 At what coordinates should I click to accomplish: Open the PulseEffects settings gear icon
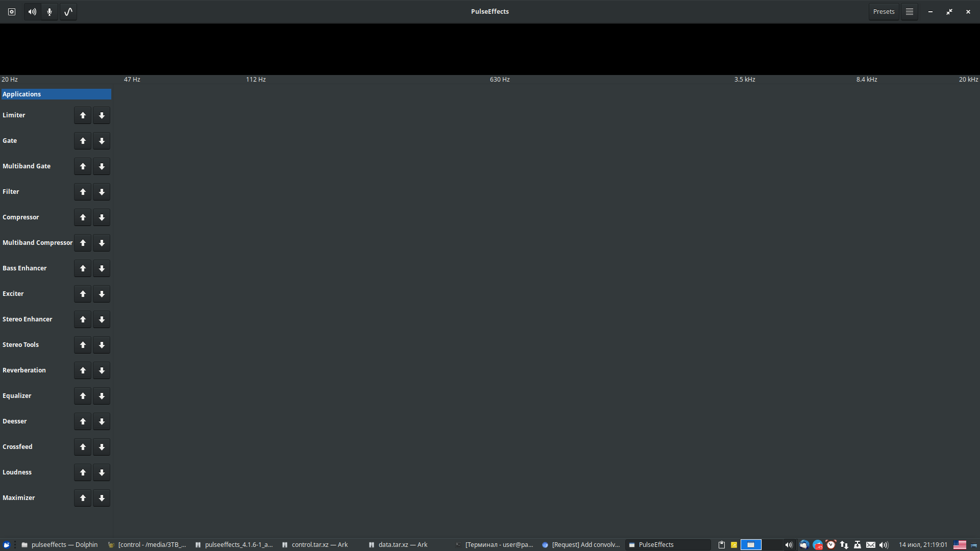click(12, 12)
